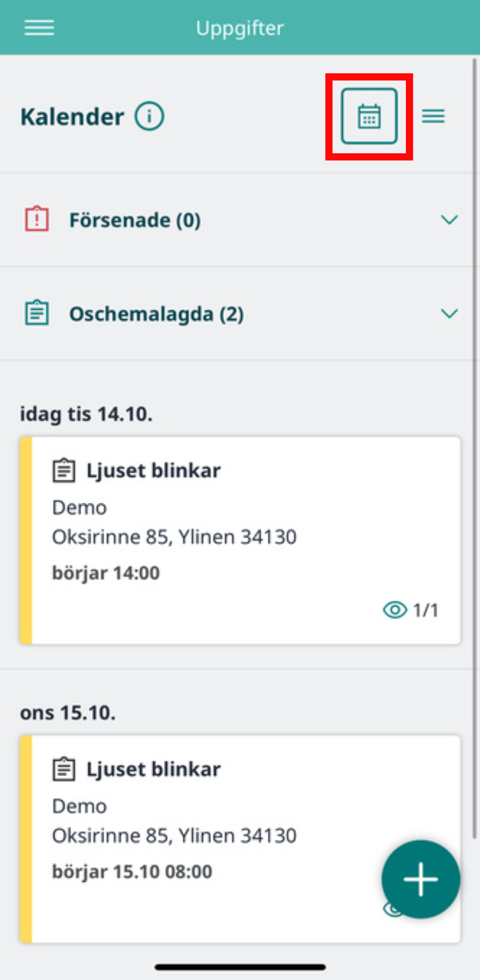Viewport: 480px width, 980px height.
Task: Open the Ljuset blinkar task starting 15.10 08:00
Action: pos(240,839)
